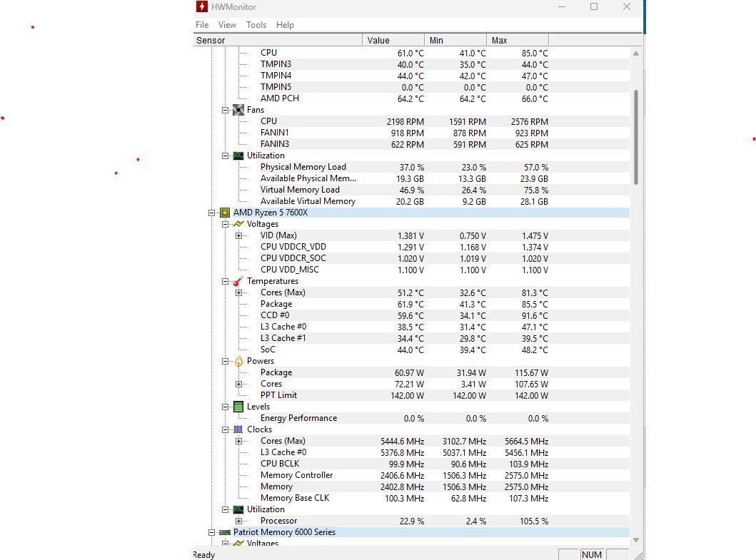Expand the VID (Max) voltage row
This screenshot has width=756, height=560.
pos(238,235)
